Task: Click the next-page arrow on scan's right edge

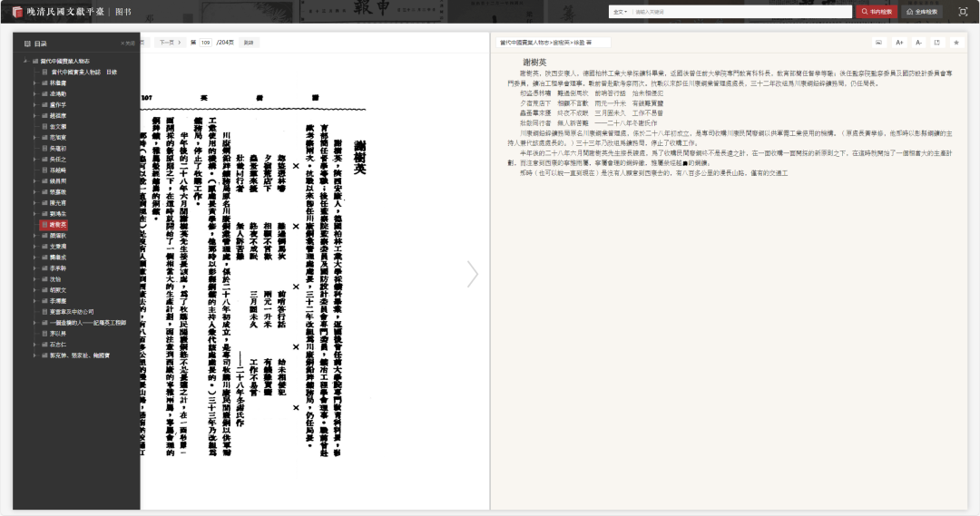Action: coord(472,274)
